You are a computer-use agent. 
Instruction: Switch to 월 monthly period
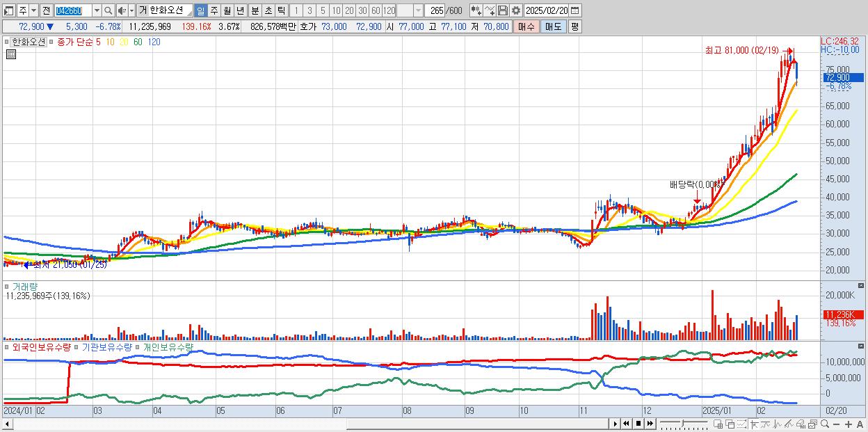227,10
